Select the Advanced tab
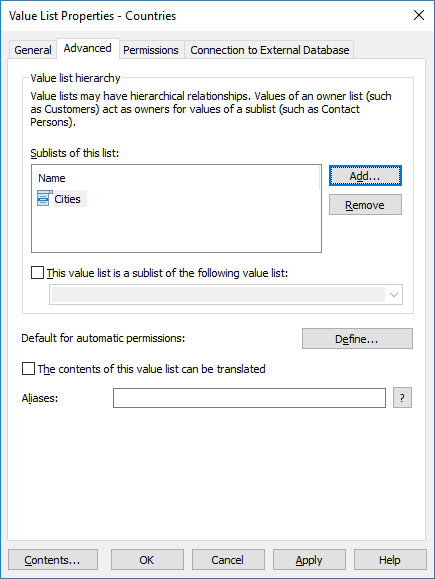 click(88, 48)
